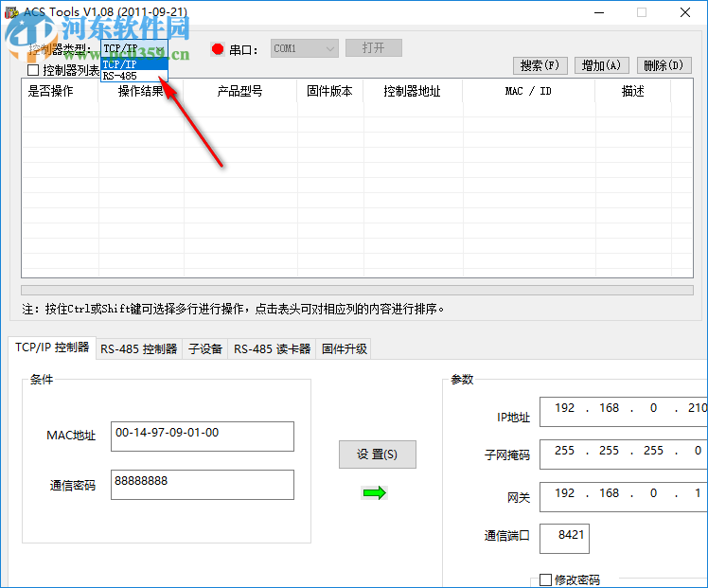Image resolution: width=708 pixels, height=588 pixels.
Task: Click the 增加(A) button
Action: (x=601, y=65)
